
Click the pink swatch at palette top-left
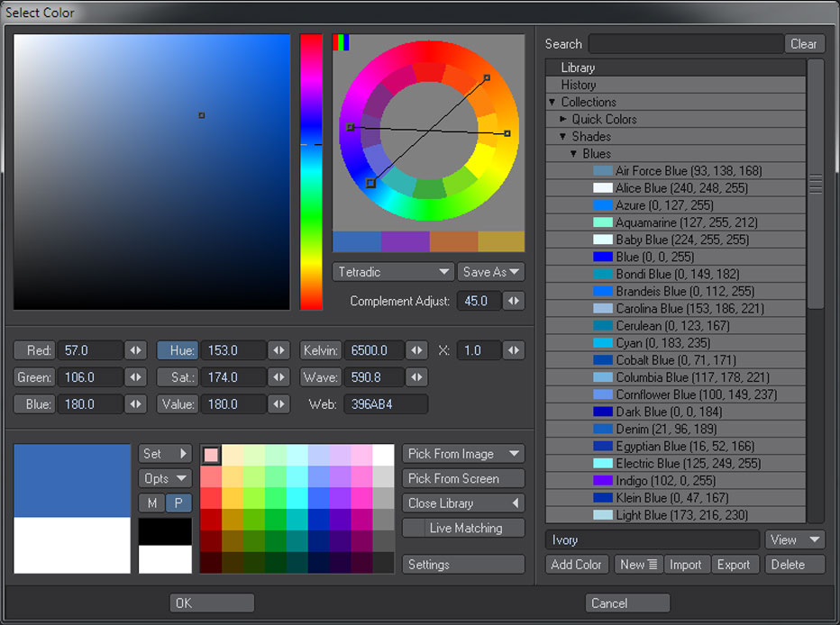coord(211,455)
